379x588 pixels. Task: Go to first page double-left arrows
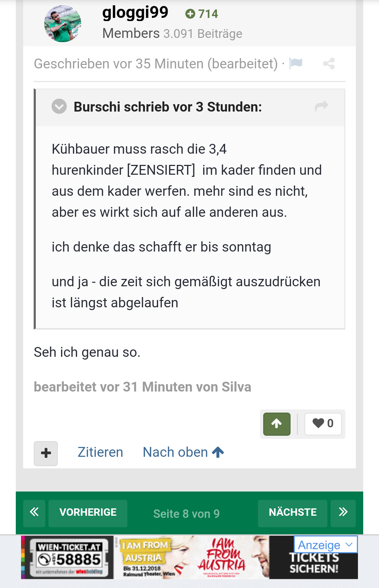pos(34,513)
